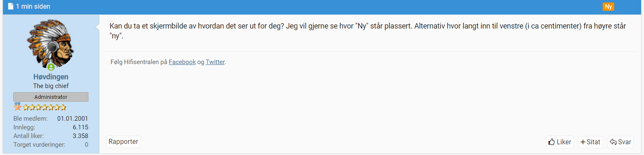This screenshot has height=155, width=644.
Task: Open the "1 min siden" timestamp permalink
Action: (x=33, y=7)
